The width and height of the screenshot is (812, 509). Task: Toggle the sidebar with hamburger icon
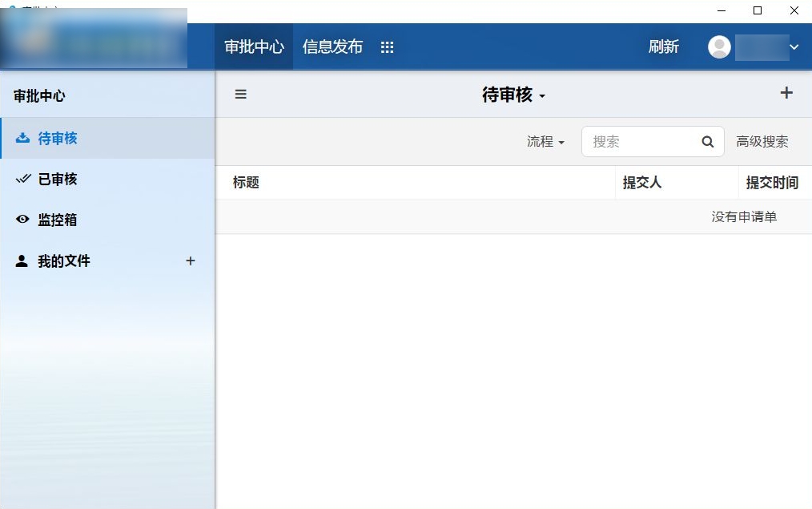(x=240, y=95)
